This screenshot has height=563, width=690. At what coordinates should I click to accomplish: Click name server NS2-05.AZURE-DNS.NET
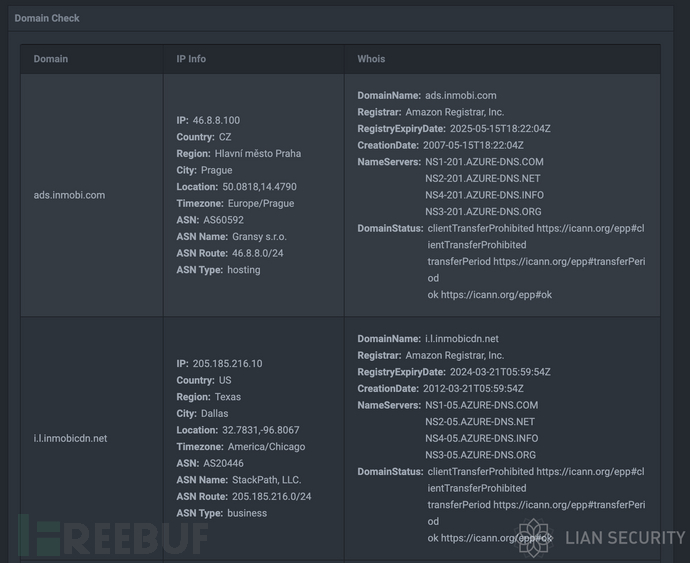(x=480, y=422)
